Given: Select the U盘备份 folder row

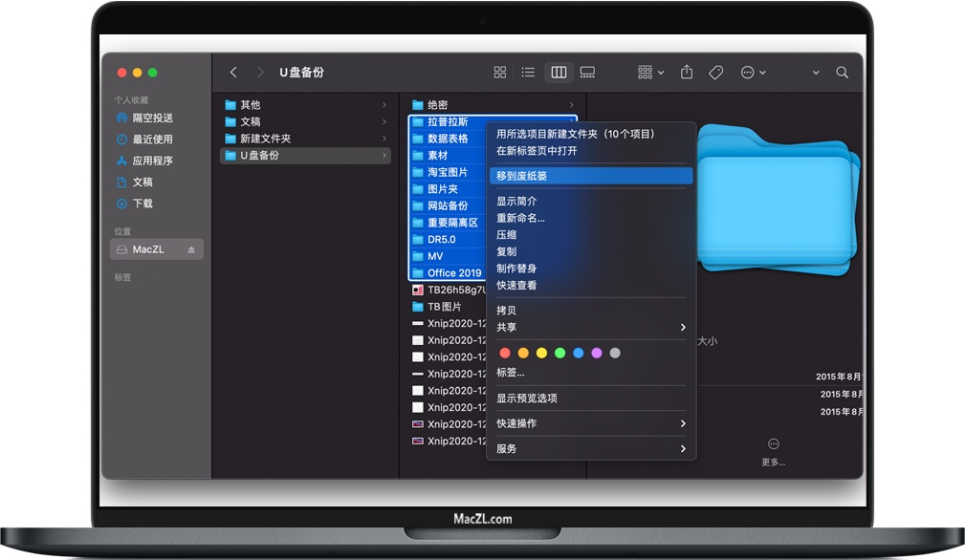Looking at the screenshot, I should click(305, 156).
